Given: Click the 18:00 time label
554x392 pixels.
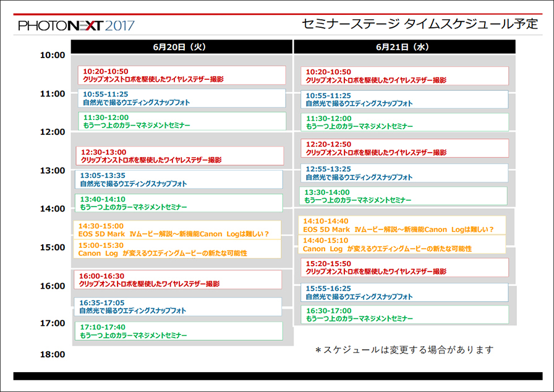Looking at the screenshot, I should tap(53, 354).
